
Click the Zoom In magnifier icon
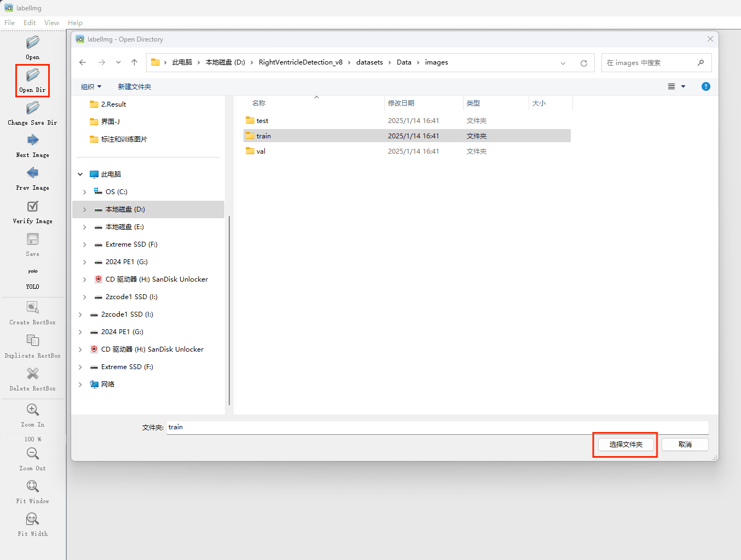click(33, 410)
